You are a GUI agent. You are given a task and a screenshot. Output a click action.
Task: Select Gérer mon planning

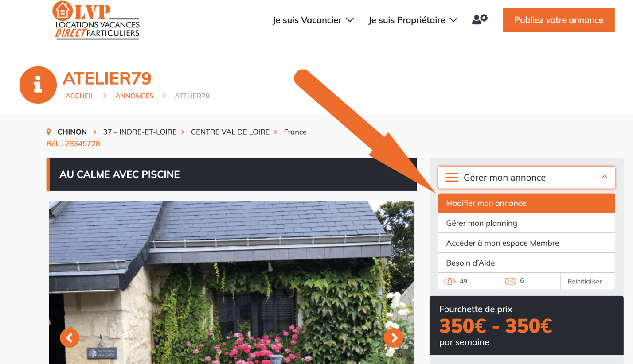point(527,223)
